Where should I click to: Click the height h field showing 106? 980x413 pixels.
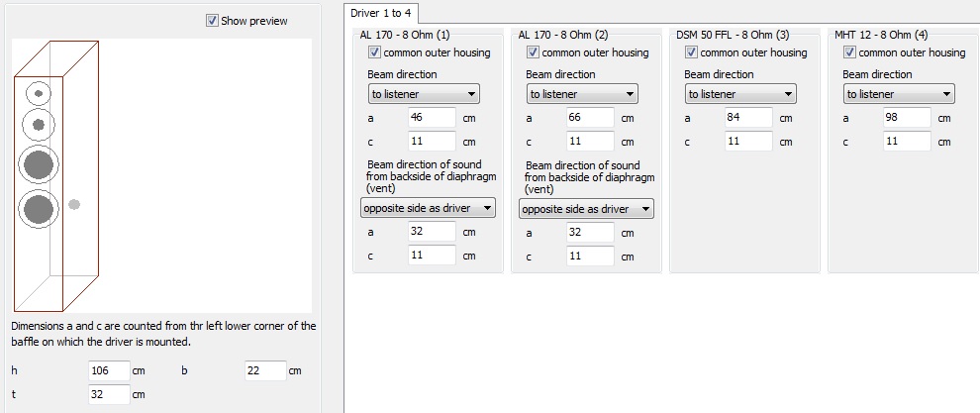109,370
